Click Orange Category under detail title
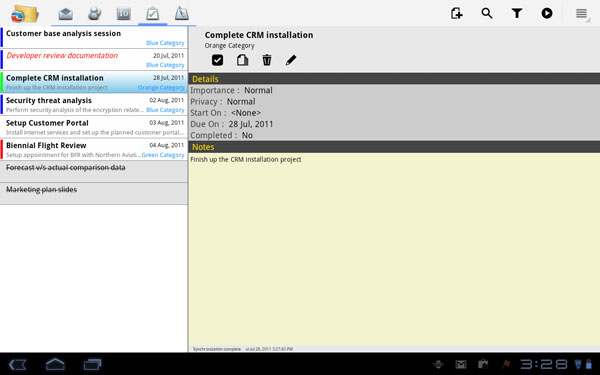 229,46
